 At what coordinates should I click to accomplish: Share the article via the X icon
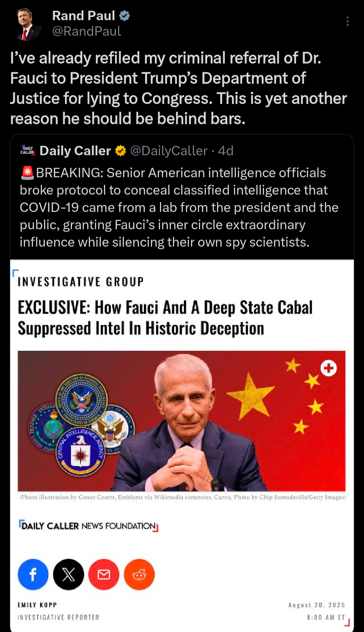[68, 574]
